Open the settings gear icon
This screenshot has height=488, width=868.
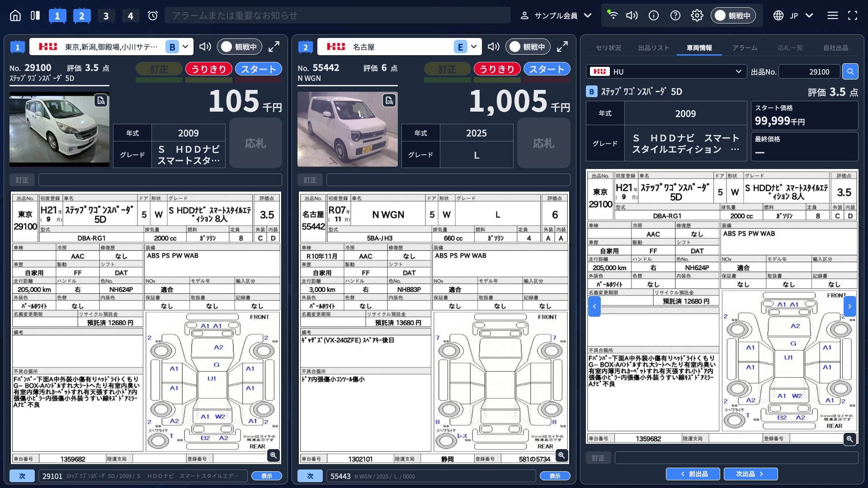pyautogui.click(x=697, y=16)
